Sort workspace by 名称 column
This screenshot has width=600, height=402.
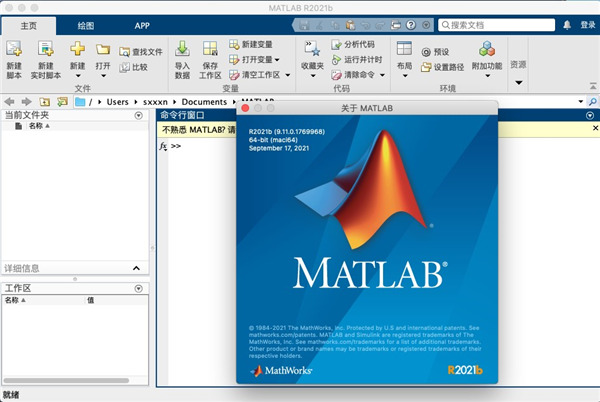point(15,300)
